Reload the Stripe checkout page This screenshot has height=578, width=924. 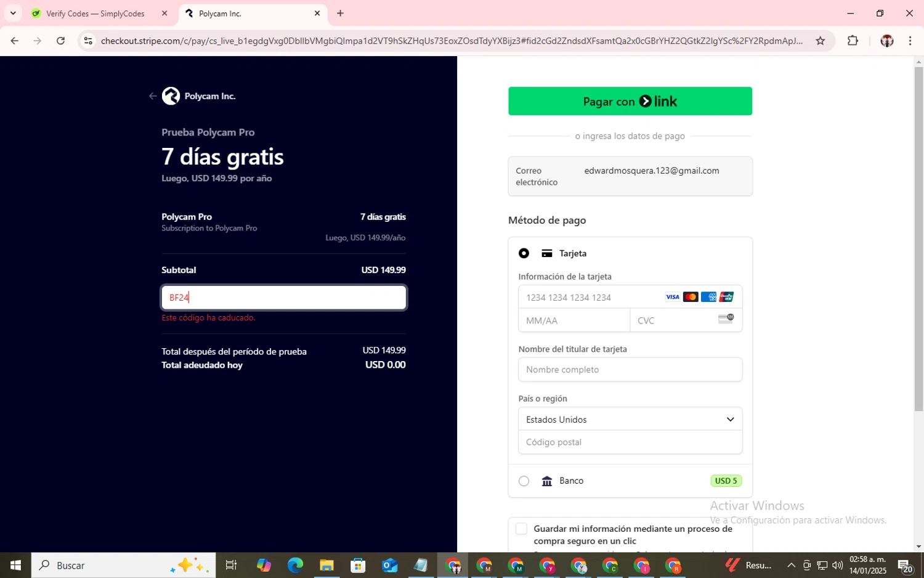tap(60, 41)
